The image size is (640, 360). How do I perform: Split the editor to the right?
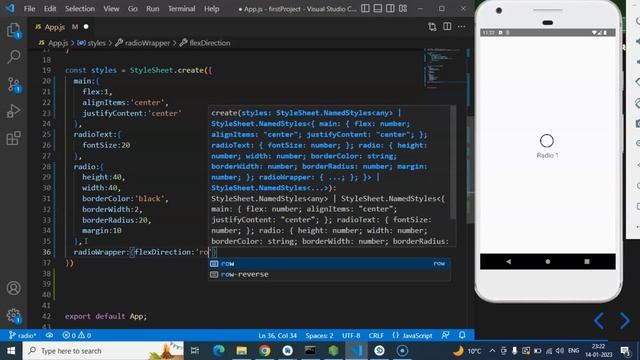447,27
